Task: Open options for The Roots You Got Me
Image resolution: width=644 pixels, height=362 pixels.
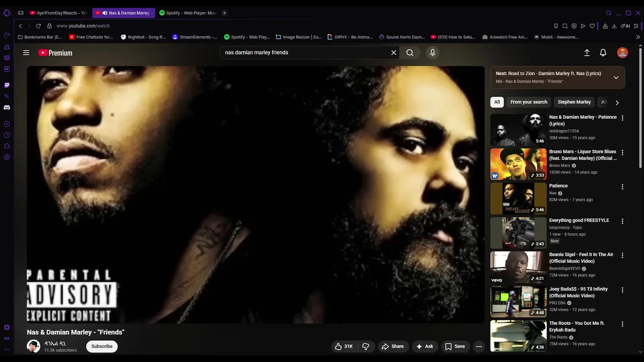Action: (x=622, y=324)
